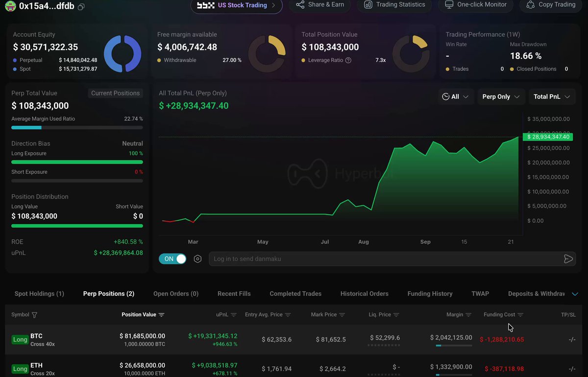This screenshot has width=588, height=377.
Task: Sort by Margin column
Action: [468, 315]
